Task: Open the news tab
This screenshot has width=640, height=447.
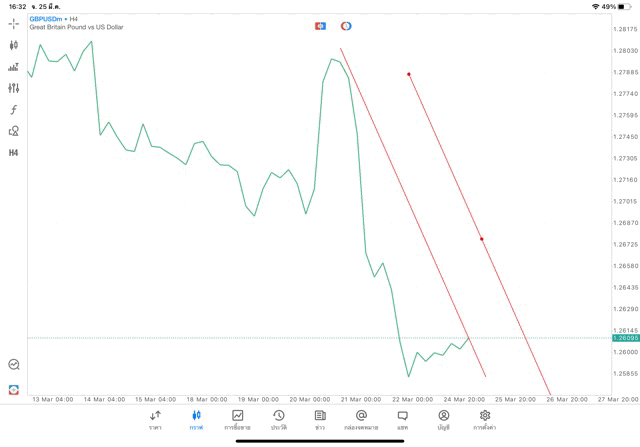Action: [x=320, y=420]
